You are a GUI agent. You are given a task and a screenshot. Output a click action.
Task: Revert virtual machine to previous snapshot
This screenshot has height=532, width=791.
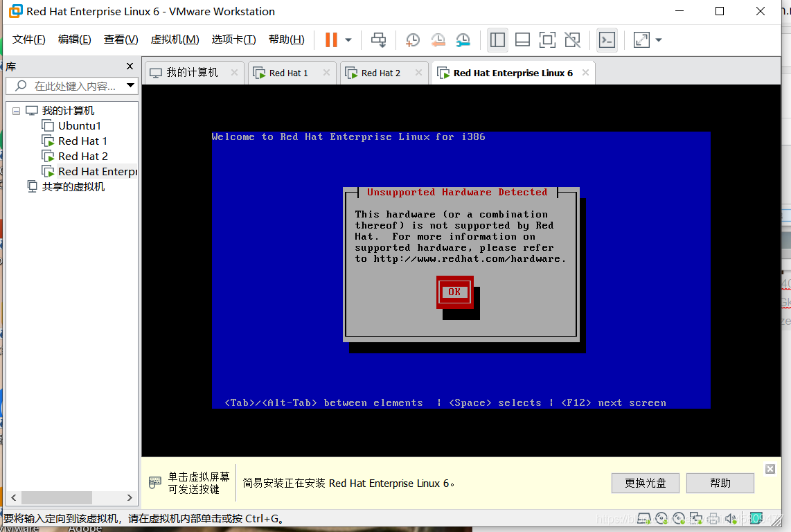pos(437,40)
